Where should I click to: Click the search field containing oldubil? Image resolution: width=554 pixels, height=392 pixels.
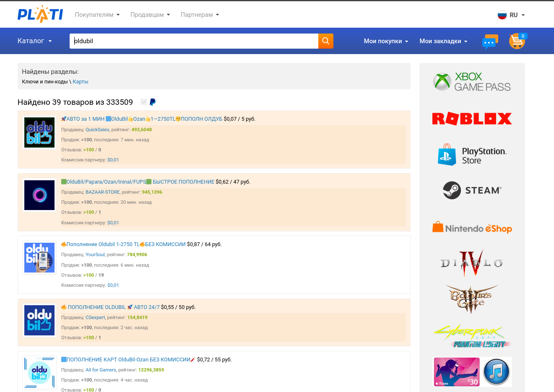pos(194,41)
